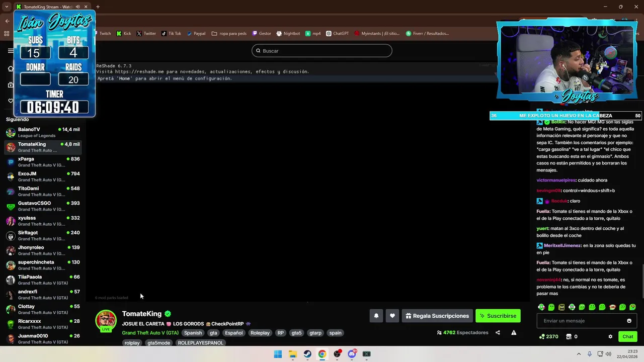Open Clottay channel in sidebar
The height and width of the screenshot is (362, 644).
pos(43,309)
